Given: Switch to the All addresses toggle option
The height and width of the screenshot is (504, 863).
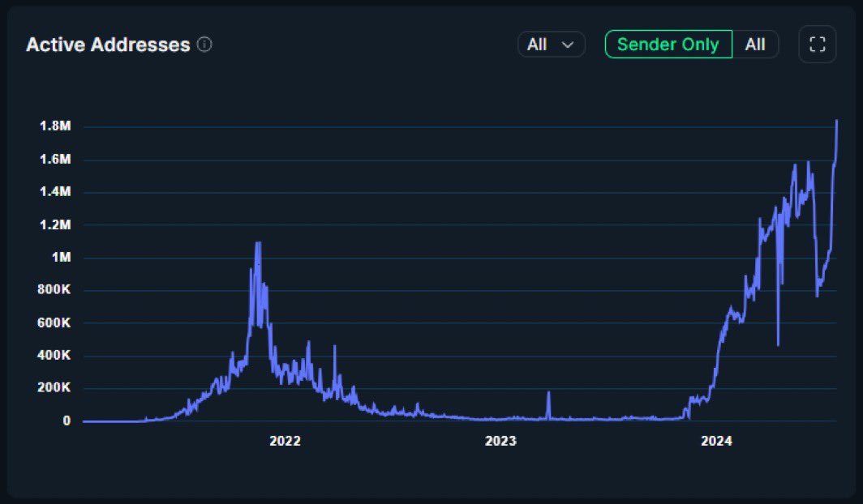Looking at the screenshot, I should coord(755,45).
